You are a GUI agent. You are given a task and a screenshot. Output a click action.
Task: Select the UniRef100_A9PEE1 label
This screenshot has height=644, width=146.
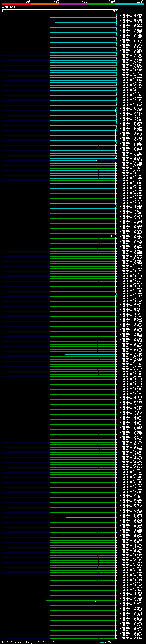(131, 170)
